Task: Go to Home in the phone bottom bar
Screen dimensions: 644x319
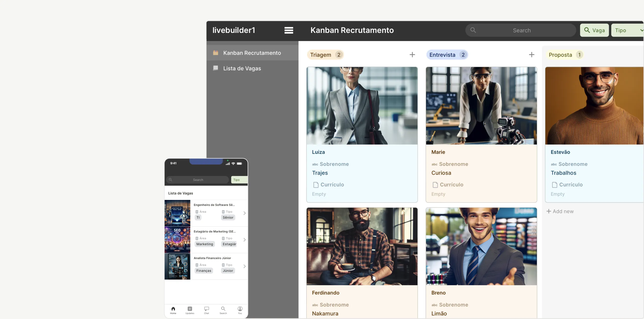Action: click(x=173, y=310)
